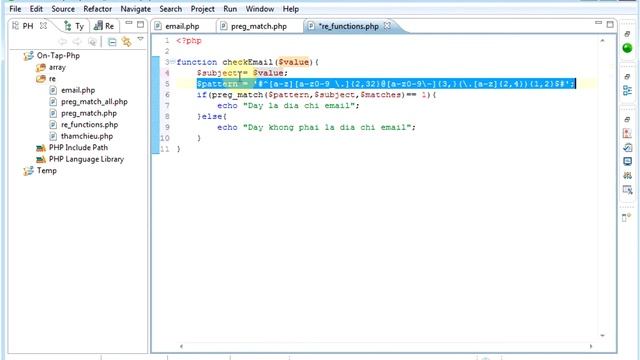Close the re_functions.php editor tab
The width and height of the screenshot is (640, 360).
(x=387, y=26)
